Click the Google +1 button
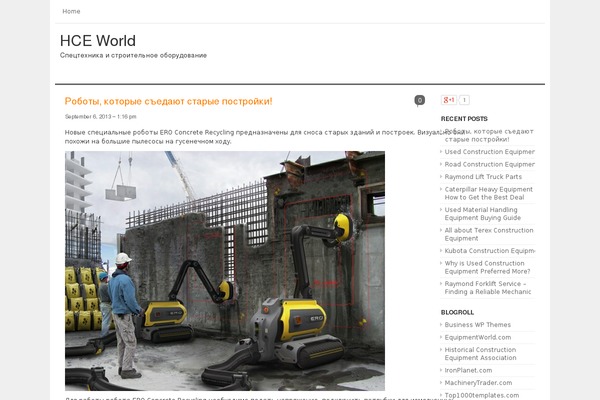The width and height of the screenshot is (600, 400). click(x=449, y=100)
